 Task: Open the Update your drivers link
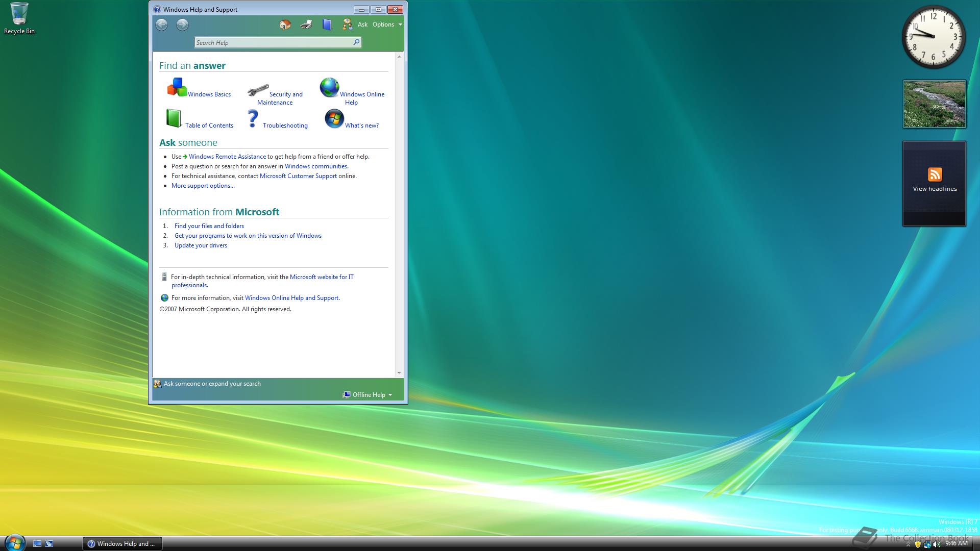[x=201, y=245]
